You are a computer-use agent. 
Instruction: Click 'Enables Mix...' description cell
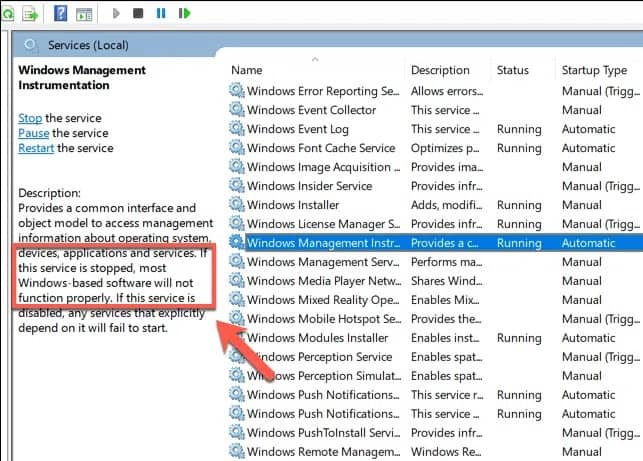point(445,300)
